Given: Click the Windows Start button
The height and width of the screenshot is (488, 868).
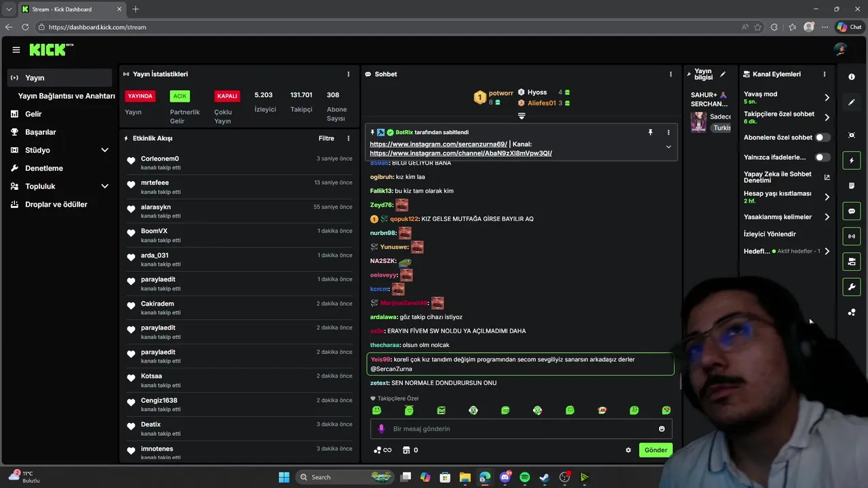Looking at the screenshot, I should [284, 477].
